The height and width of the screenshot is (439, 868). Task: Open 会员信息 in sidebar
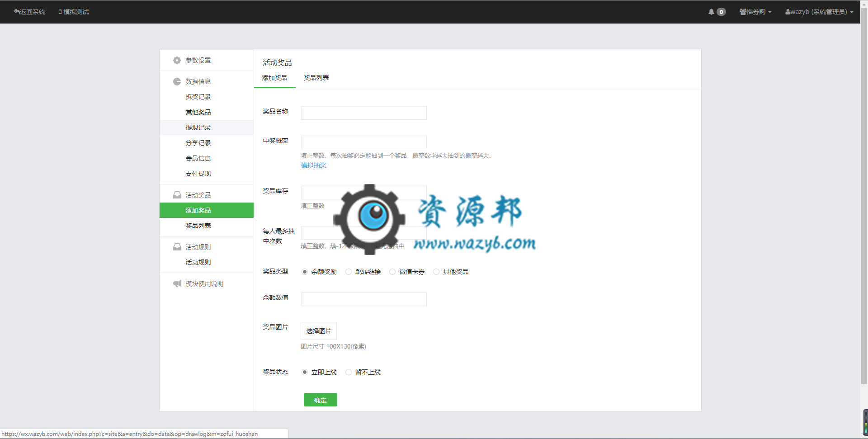tap(207, 158)
